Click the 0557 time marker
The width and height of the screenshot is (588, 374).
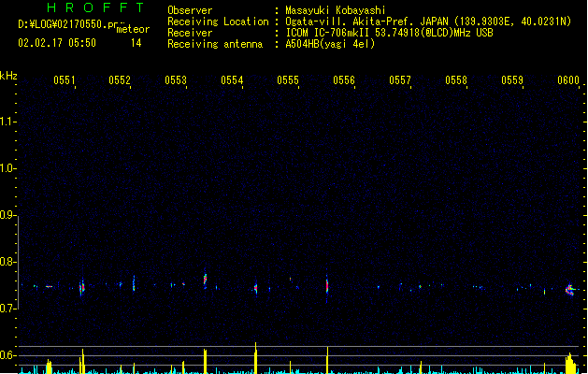(x=400, y=80)
